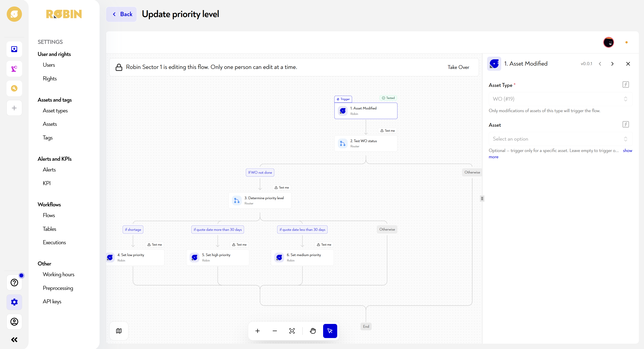This screenshot has height=349, width=644.
Task: Close the Asset Modified panel
Action: point(628,64)
